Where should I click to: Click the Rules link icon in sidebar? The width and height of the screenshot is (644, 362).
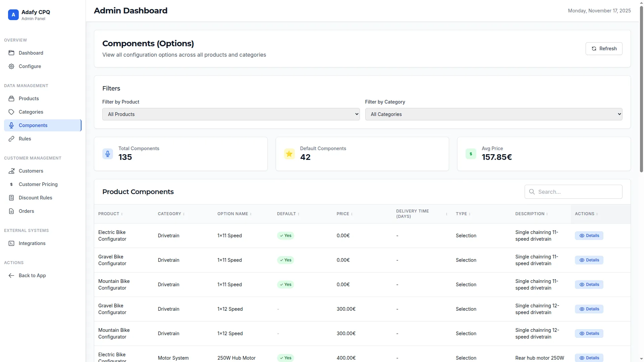[x=11, y=139]
